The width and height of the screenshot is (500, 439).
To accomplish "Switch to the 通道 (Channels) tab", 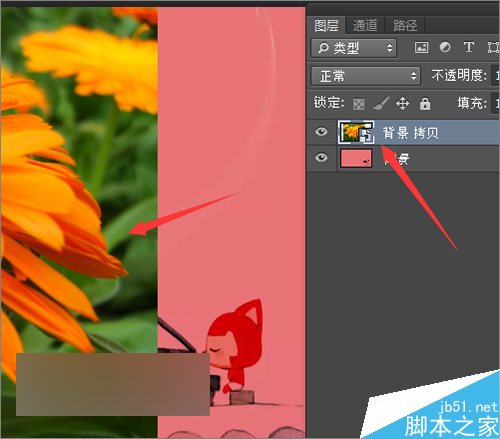I will click(x=365, y=25).
